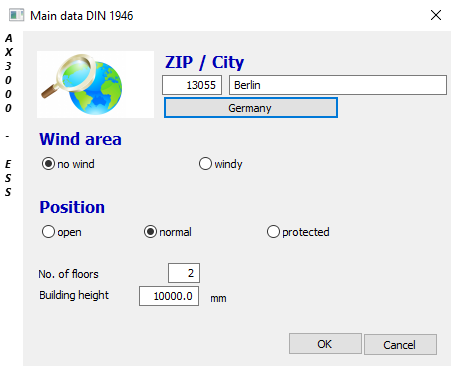452x367 pixels.
Task: Choose the 'normal' position option
Action: click(150, 232)
